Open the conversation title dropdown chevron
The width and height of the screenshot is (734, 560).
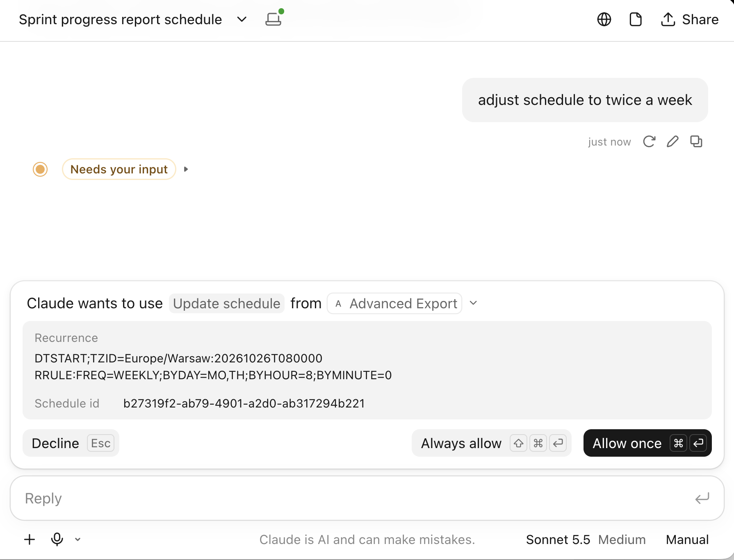pos(242,19)
